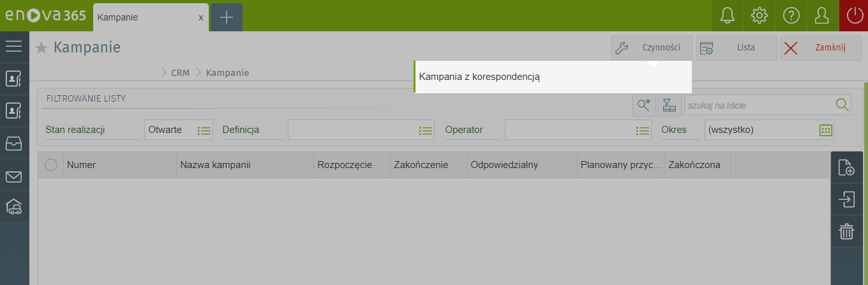The height and width of the screenshot is (285, 868).
Task: Click the Lista button
Action: click(736, 48)
